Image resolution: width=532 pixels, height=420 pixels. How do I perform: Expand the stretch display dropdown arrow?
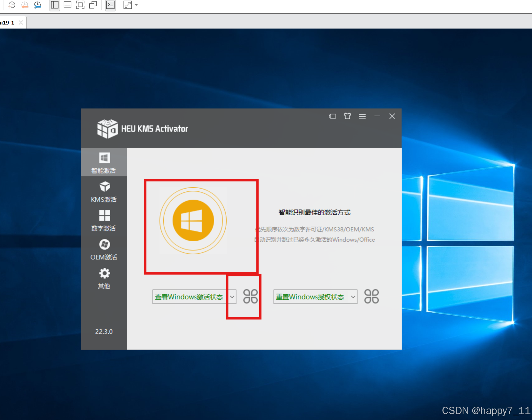[x=136, y=5]
